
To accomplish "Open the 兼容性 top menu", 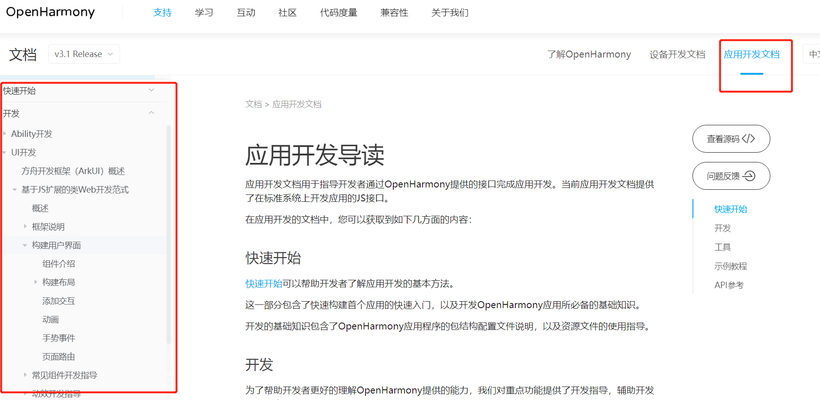I will [x=394, y=13].
